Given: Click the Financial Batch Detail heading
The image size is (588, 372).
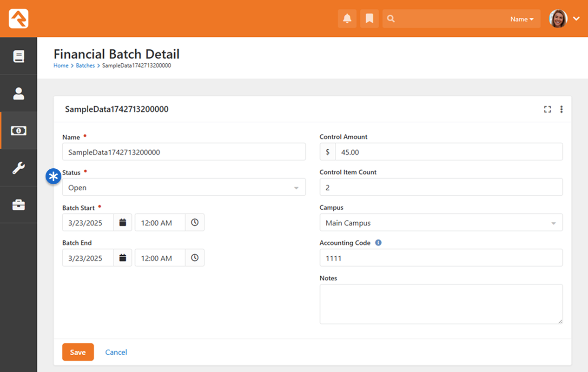Looking at the screenshot, I should coord(117,54).
